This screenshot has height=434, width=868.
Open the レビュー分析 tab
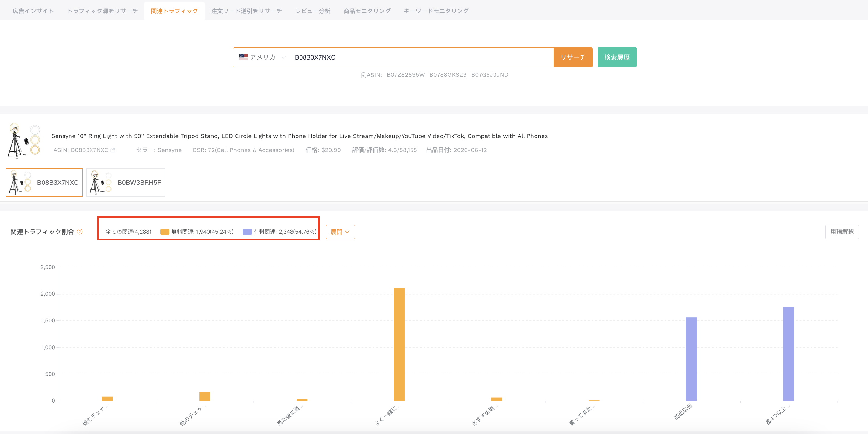(x=313, y=11)
